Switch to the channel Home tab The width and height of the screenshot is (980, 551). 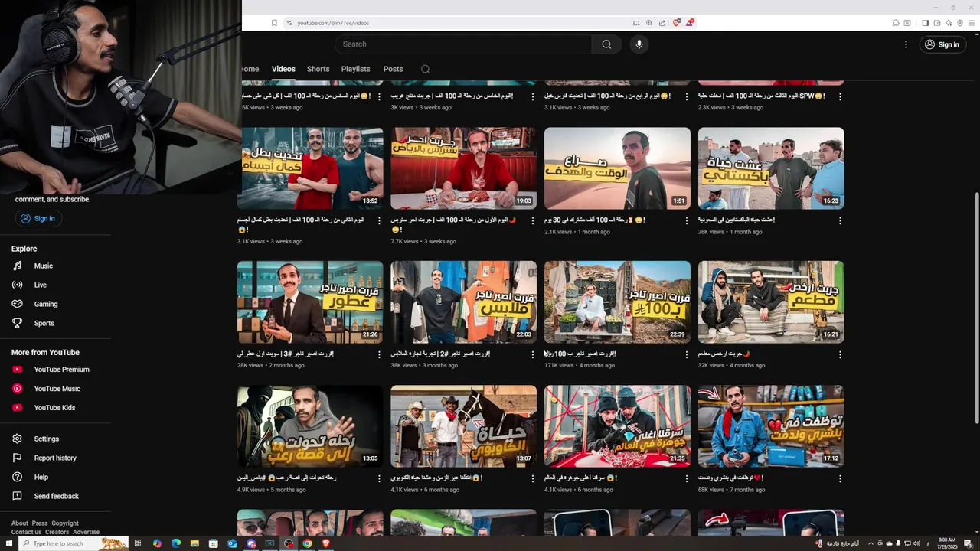pyautogui.click(x=250, y=69)
